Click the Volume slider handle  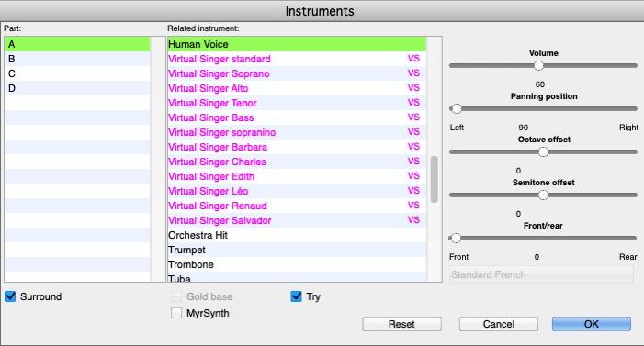click(538, 66)
